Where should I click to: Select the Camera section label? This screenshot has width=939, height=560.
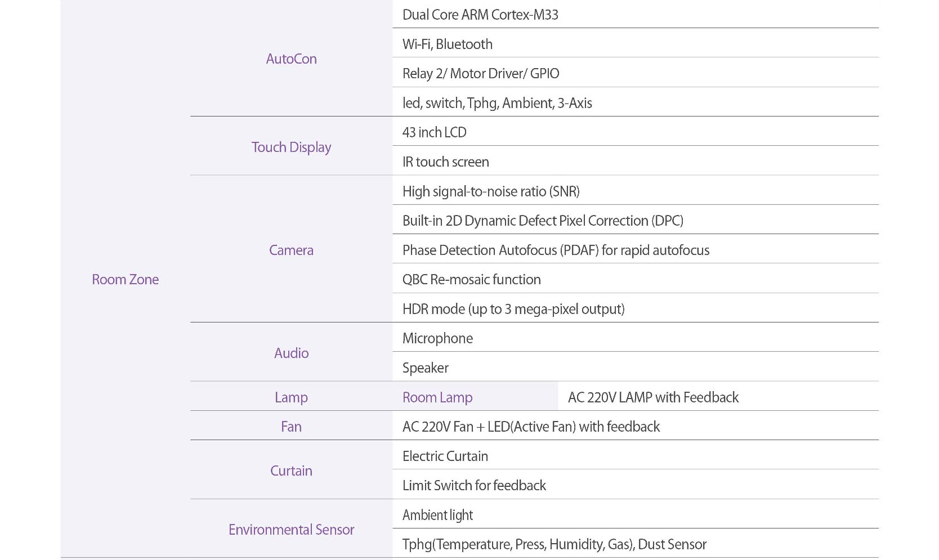291,250
